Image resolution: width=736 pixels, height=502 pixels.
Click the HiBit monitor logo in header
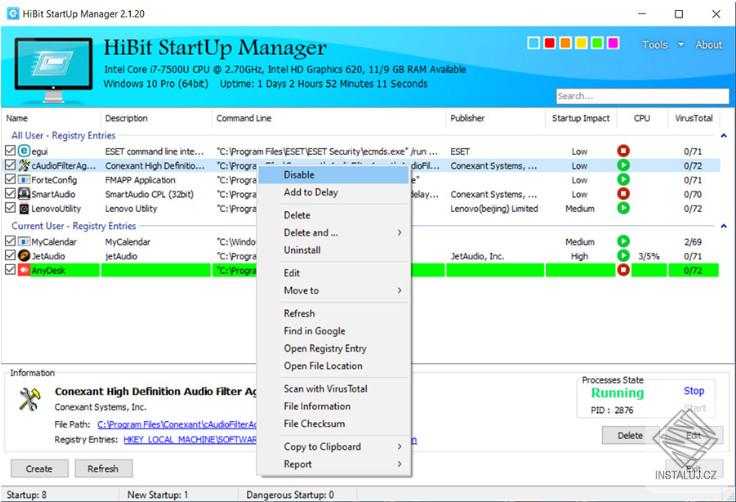(x=53, y=69)
